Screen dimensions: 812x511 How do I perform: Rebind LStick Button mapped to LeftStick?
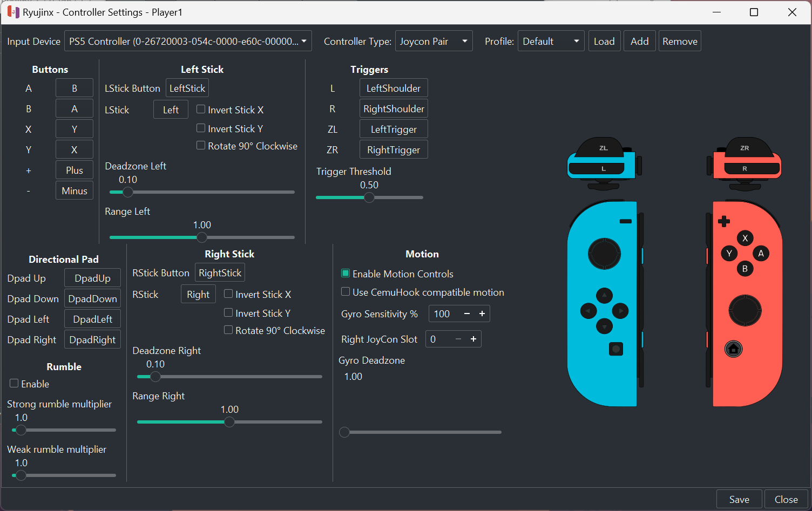tap(187, 88)
